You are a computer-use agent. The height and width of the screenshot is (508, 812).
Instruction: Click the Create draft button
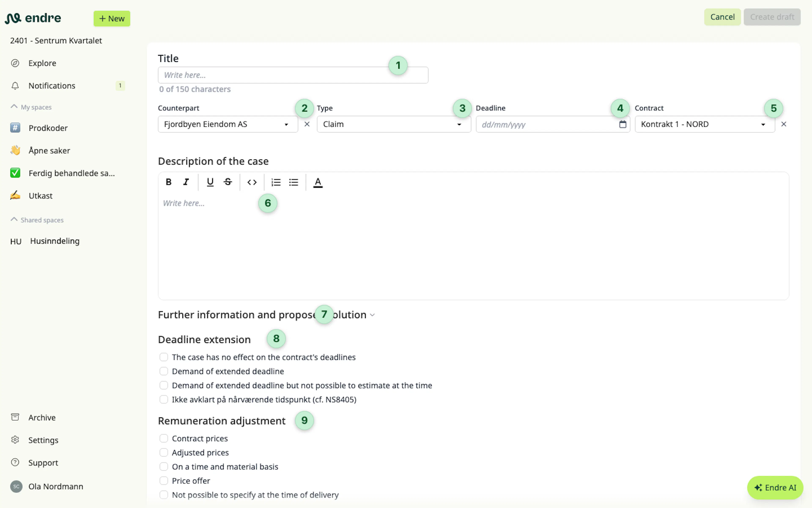point(772,17)
